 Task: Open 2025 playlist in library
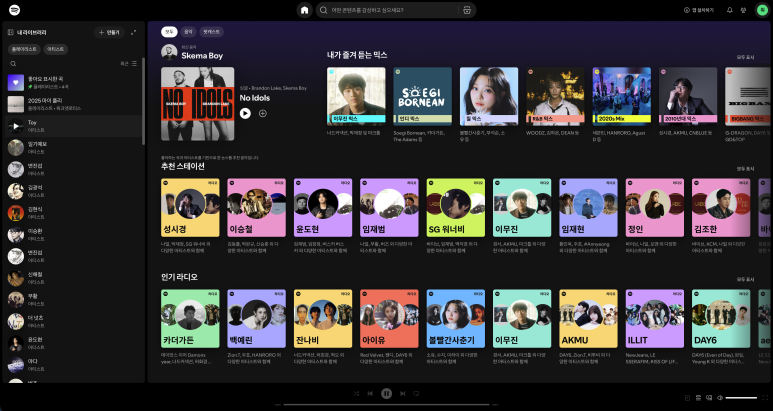73,104
